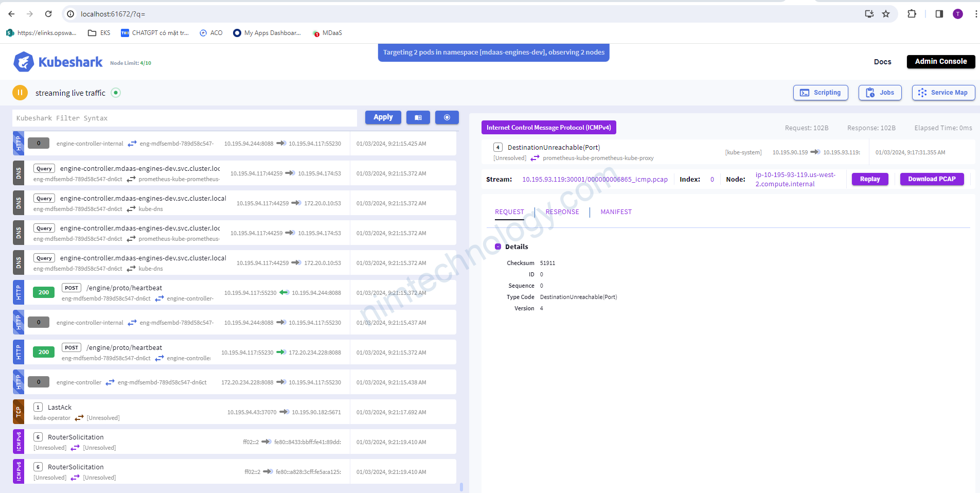Open the Jobs panel
Image resolution: width=980 pixels, height=493 pixels.
880,93
